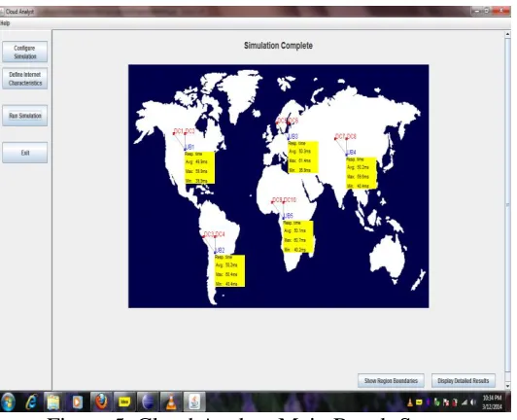Click the Exit button
The width and height of the screenshot is (517, 420).
pos(25,153)
